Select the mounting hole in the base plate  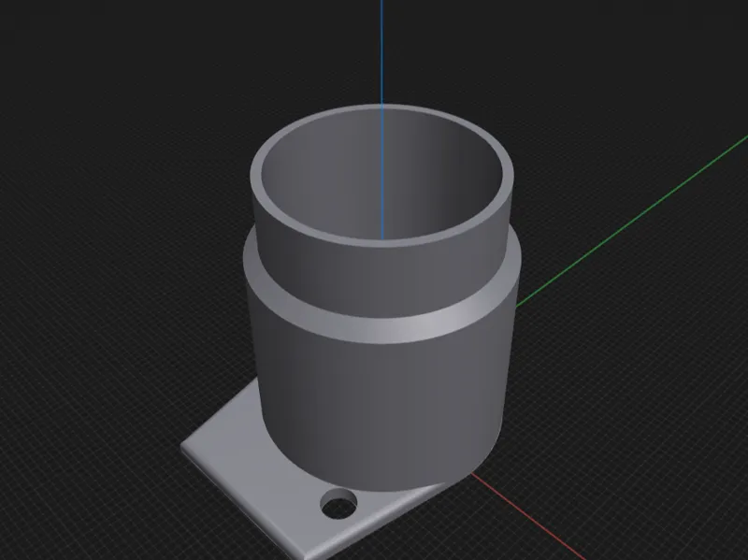tap(338, 503)
